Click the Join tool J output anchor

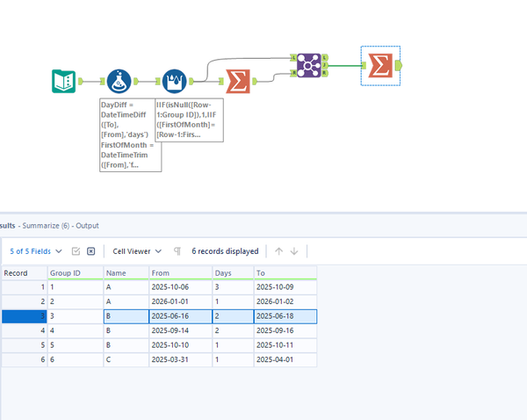coord(325,65)
